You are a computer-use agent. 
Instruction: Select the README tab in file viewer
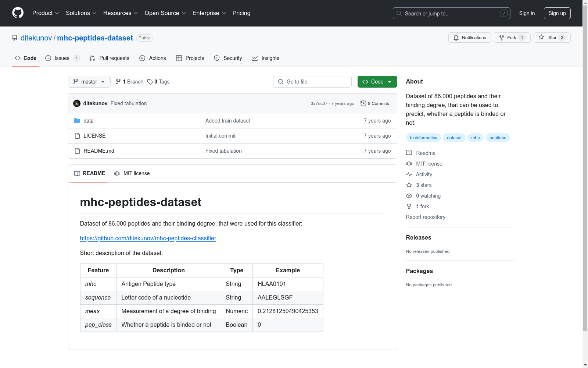(x=90, y=173)
